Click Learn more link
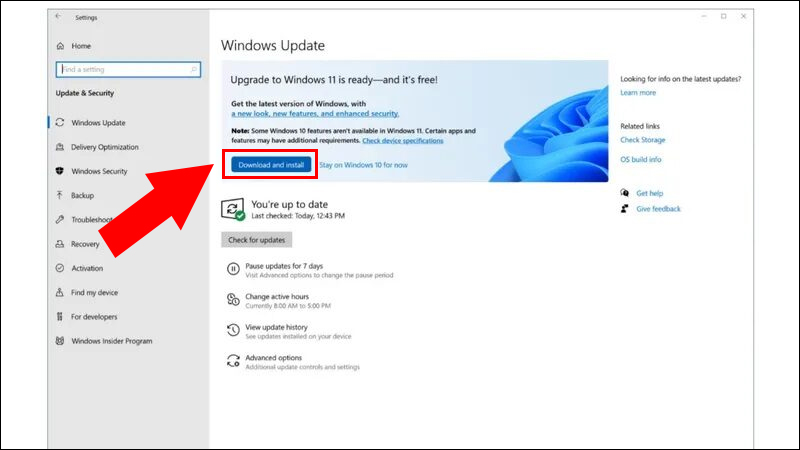 (638, 92)
